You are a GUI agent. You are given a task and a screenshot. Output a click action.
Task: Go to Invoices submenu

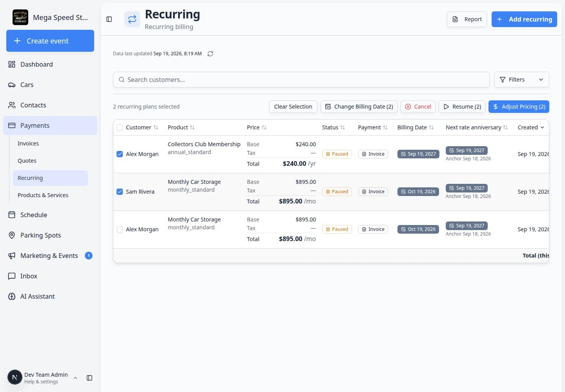click(x=50, y=143)
